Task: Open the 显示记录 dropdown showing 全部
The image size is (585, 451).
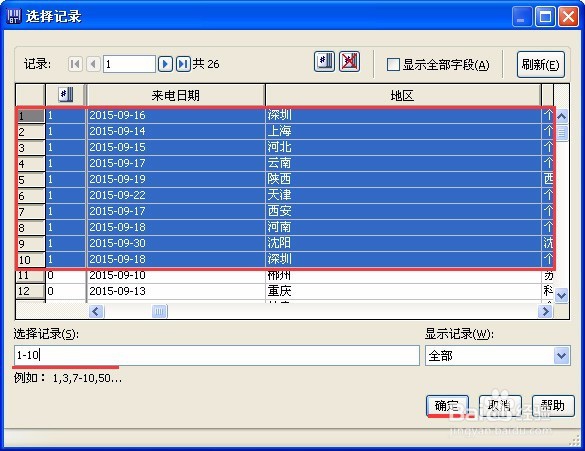Action: click(x=497, y=356)
